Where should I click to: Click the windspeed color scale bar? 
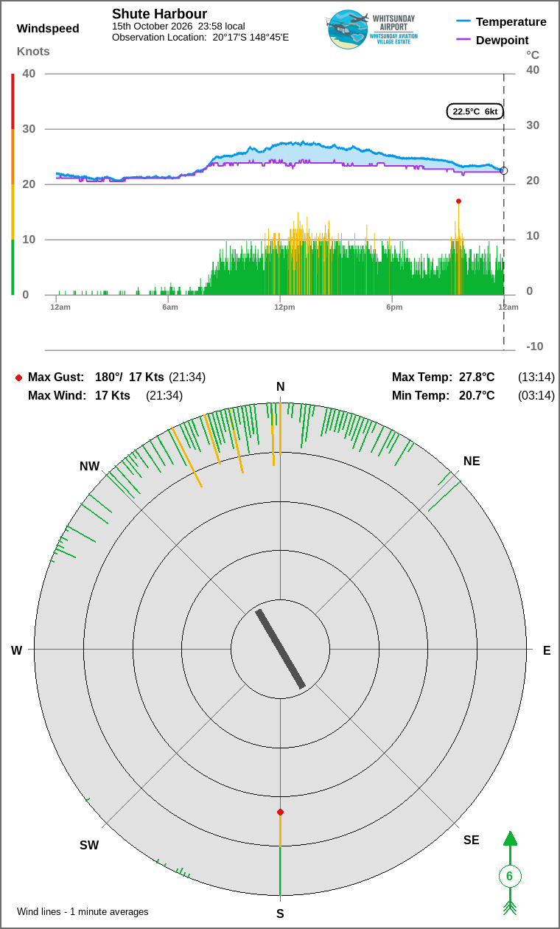tap(13, 184)
